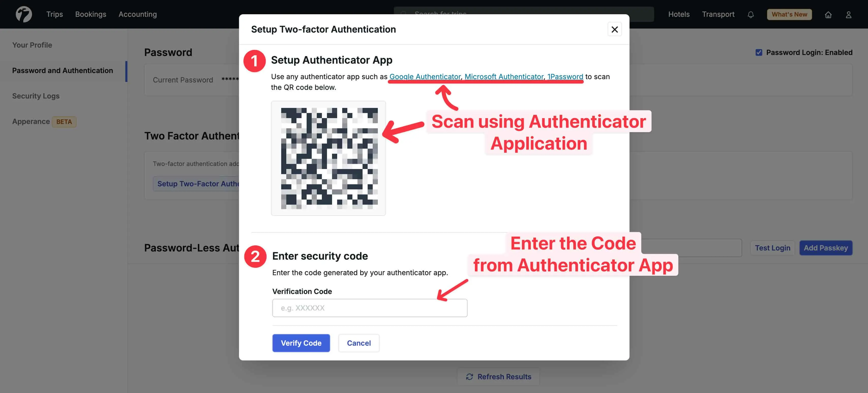Open the What's New dropdown
Image resolution: width=868 pixels, height=393 pixels.
(x=789, y=14)
